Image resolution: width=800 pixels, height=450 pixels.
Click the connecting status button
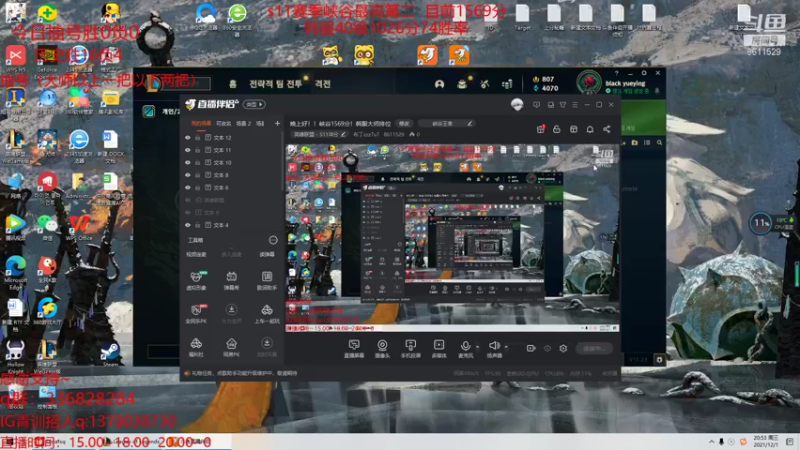click(594, 348)
